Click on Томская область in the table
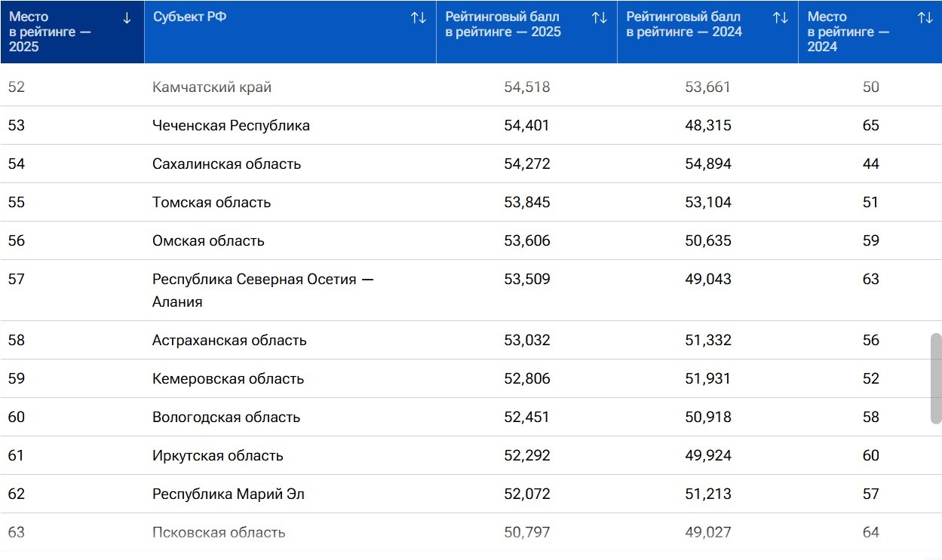Image resolution: width=942 pixels, height=560 pixels. pos(211,203)
